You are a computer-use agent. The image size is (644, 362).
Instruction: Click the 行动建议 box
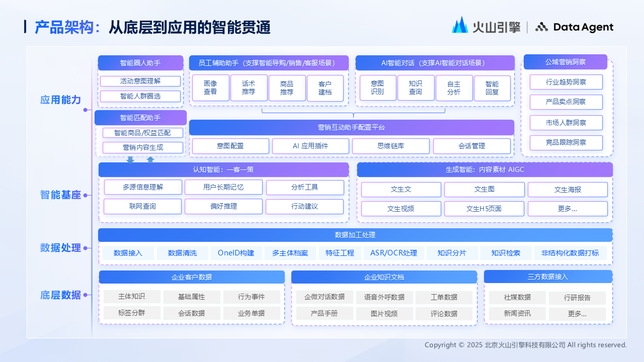(x=305, y=207)
